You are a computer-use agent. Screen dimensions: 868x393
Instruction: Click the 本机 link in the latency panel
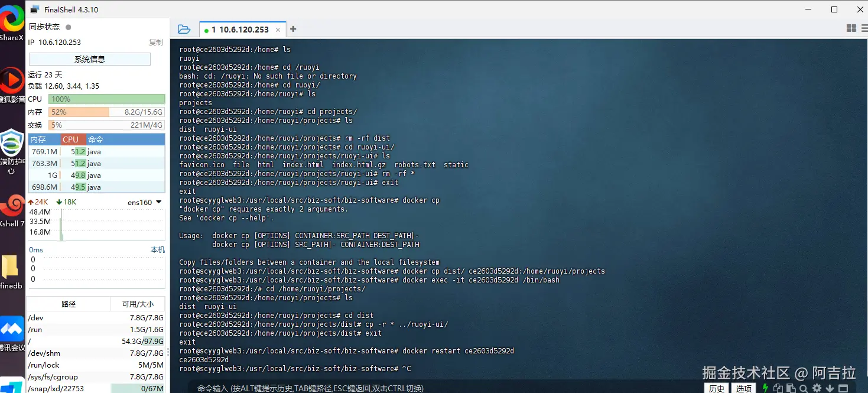[x=158, y=250]
